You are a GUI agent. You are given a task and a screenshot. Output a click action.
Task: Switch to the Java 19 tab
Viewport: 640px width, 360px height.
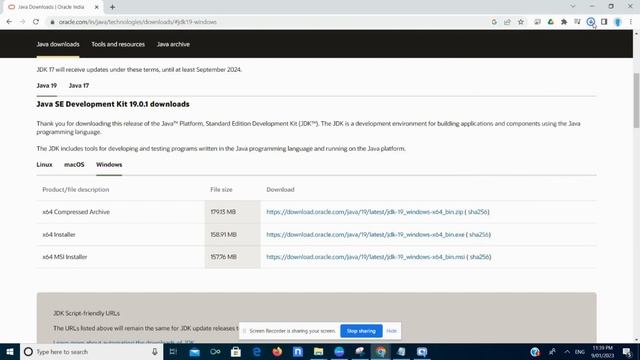click(47, 86)
